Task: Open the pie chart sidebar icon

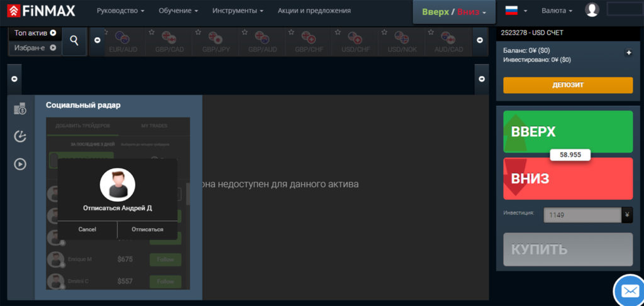Action: point(20,136)
